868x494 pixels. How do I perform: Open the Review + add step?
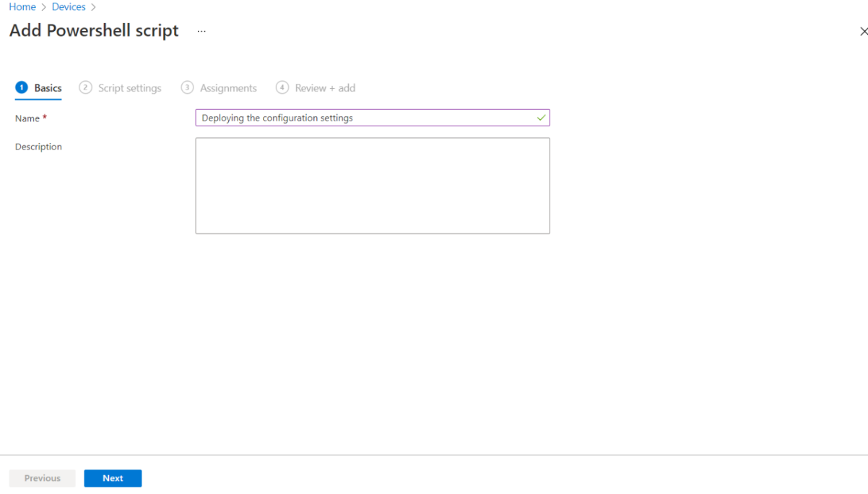click(316, 88)
